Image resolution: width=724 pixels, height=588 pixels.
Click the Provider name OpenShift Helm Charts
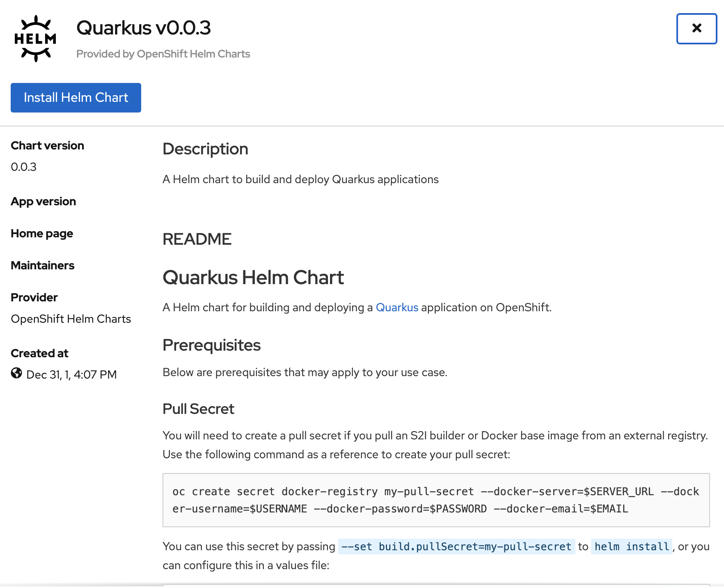click(x=71, y=319)
